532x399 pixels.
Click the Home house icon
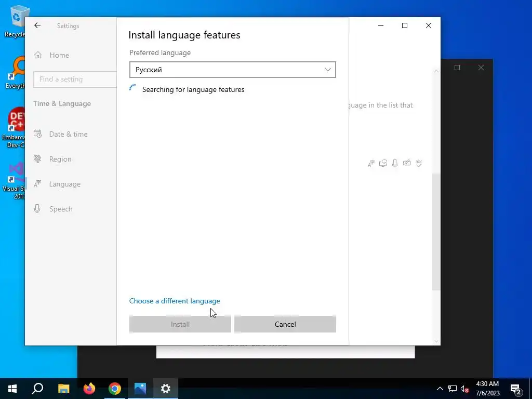tap(37, 55)
